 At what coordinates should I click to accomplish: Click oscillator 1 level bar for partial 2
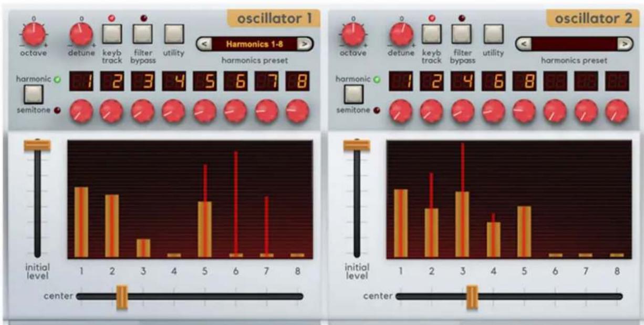pyautogui.click(x=112, y=226)
